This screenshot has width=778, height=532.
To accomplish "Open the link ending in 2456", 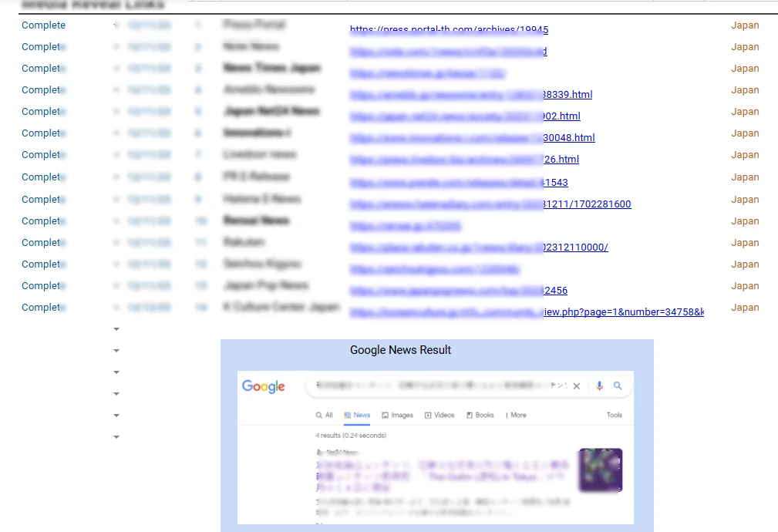I will tap(459, 291).
